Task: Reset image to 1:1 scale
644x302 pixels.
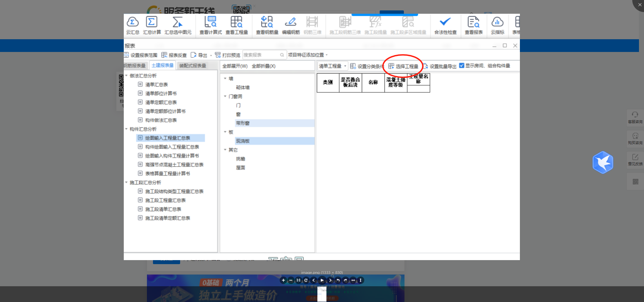Action: point(298,280)
